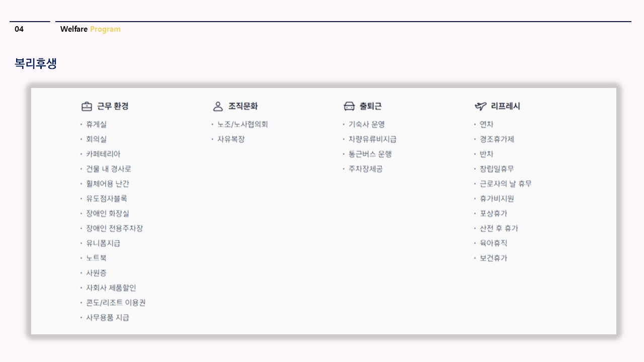Viewport: 644px width, 362px height.
Task: Click the car icon beside 출퇴근
Action: 349,106
